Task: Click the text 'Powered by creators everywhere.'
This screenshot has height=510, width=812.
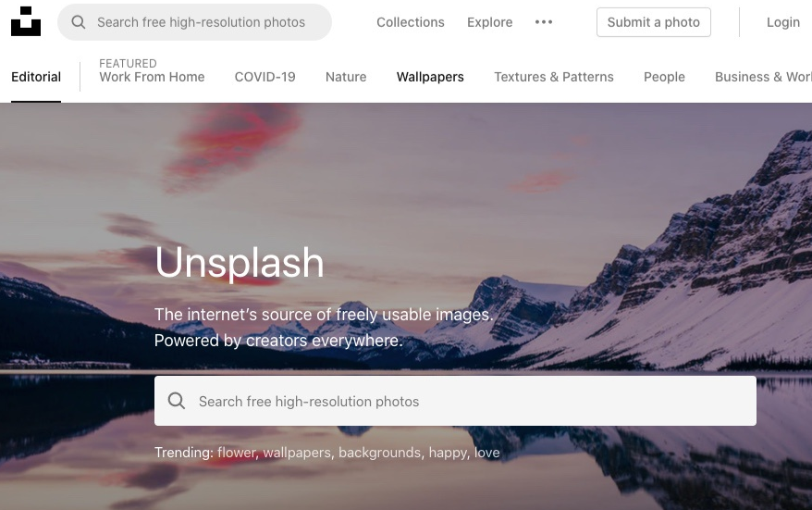Action: [278, 341]
